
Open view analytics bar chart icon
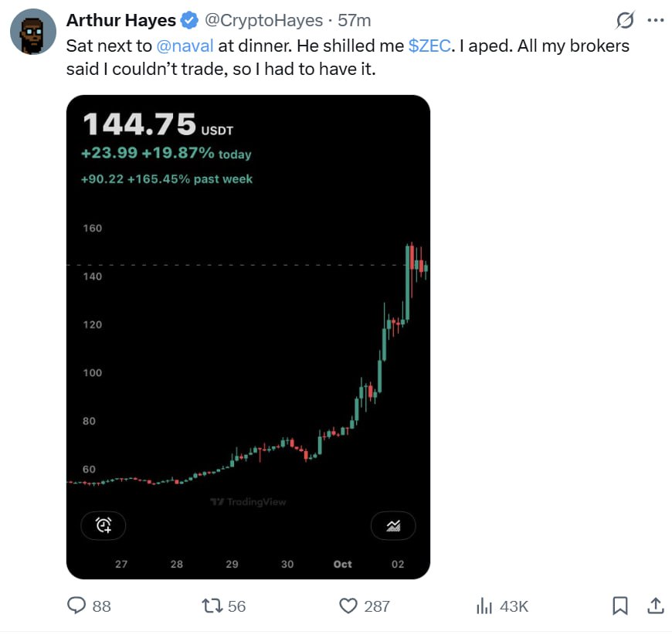[484, 606]
